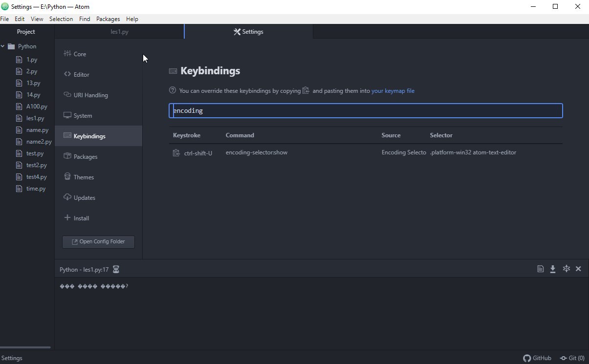Click tree view horizontal scrollbar
The height and width of the screenshot is (364, 589).
point(25,347)
